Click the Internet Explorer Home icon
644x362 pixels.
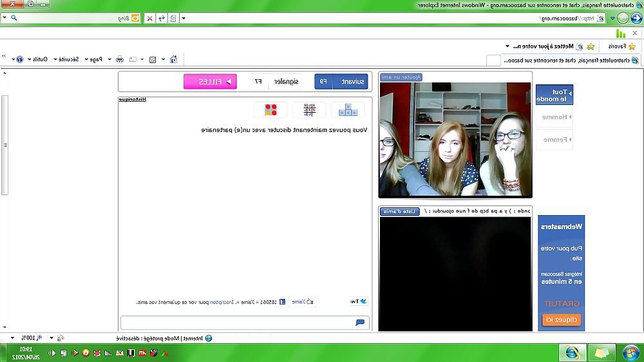pos(173,59)
